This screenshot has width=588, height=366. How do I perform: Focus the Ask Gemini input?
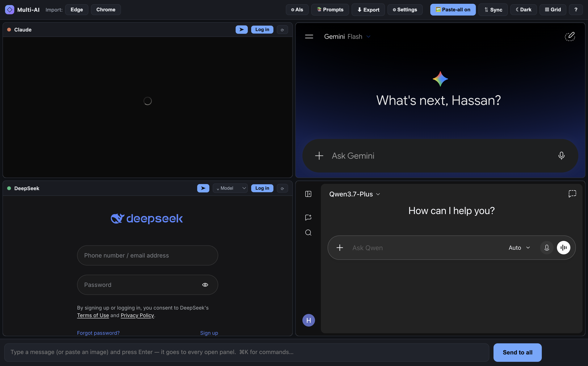click(x=440, y=156)
